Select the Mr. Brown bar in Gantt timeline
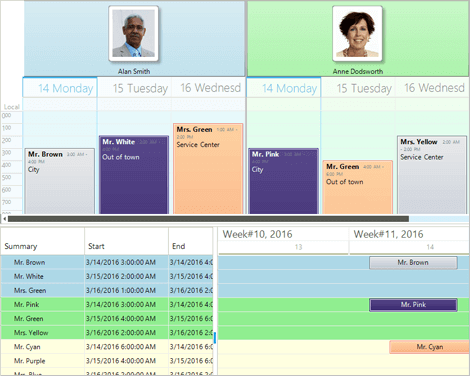The width and height of the screenshot is (470, 376). point(413,263)
